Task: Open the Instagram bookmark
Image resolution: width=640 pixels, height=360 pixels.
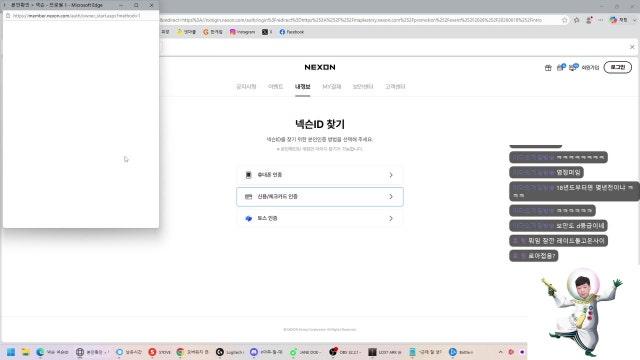Action: [x=242, y=32]
